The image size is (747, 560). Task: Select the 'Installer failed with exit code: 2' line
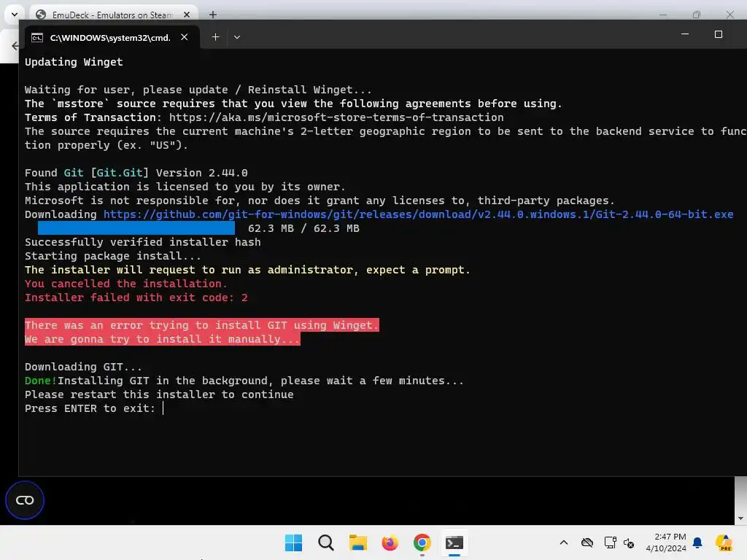pos(136,297)
